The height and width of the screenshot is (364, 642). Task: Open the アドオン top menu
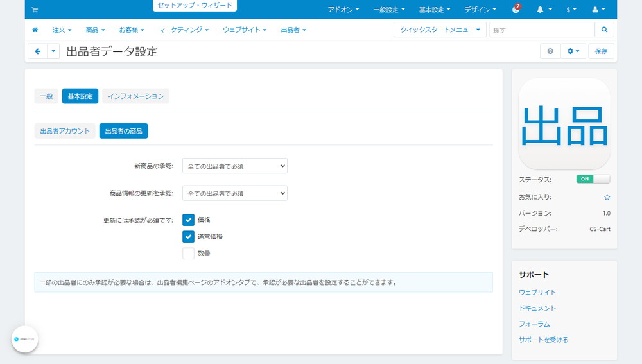[x=343, y=10]
